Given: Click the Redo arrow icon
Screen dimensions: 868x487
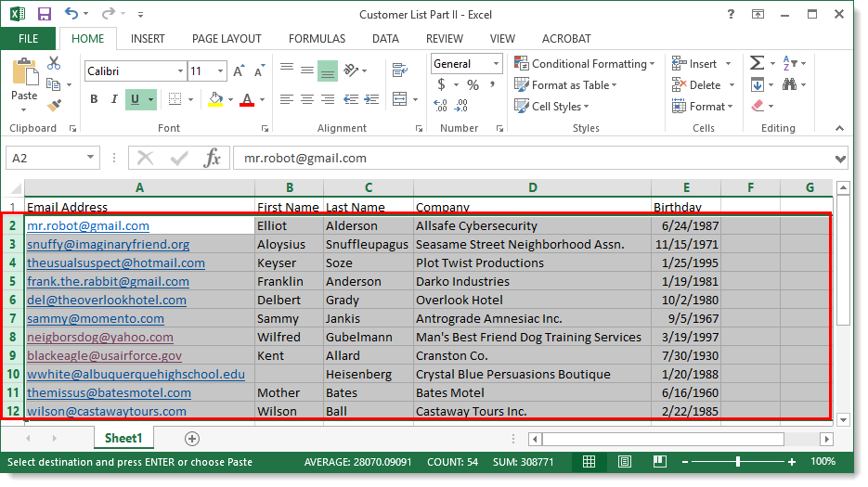Looking at the screenshot, I should tap(109, 13).
